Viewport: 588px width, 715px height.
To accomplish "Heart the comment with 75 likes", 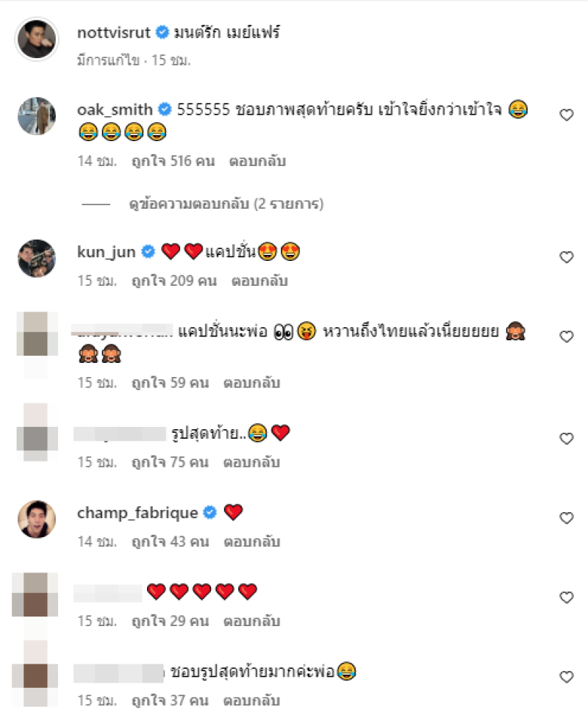I will (566, 439).
